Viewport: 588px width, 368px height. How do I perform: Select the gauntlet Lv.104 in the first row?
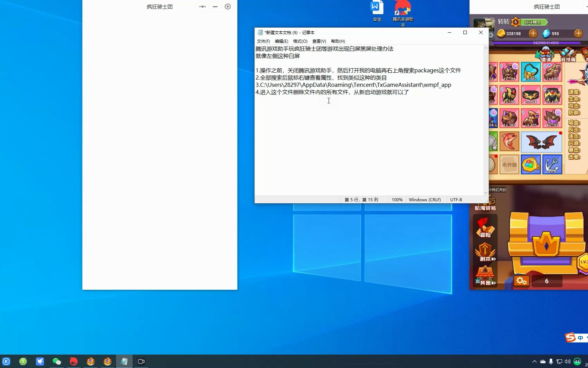(552, 72)
